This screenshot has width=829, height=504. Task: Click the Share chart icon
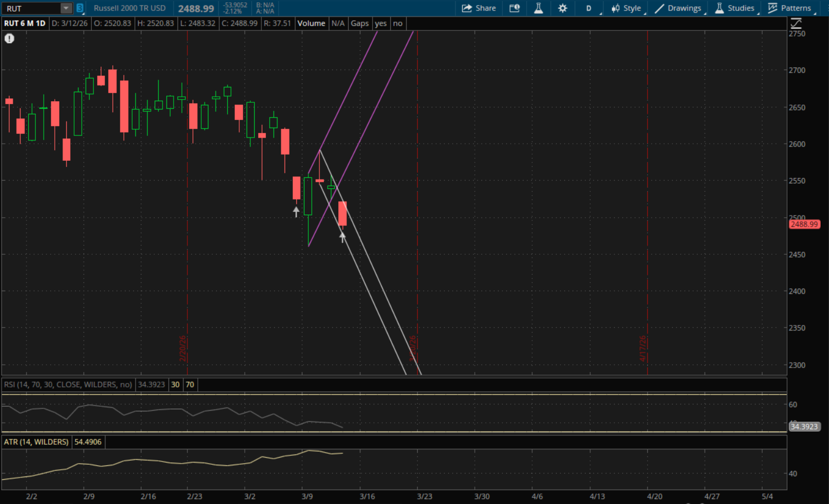click(x=479, y=8)
